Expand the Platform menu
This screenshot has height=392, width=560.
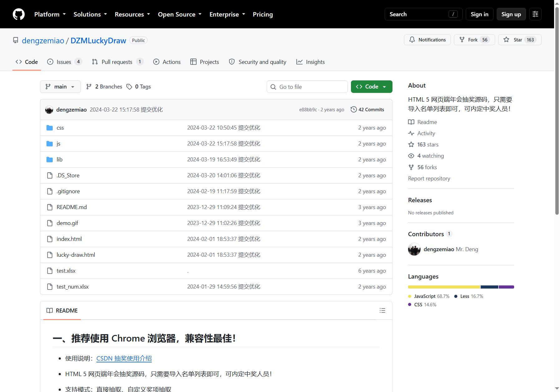coord(50,14)
